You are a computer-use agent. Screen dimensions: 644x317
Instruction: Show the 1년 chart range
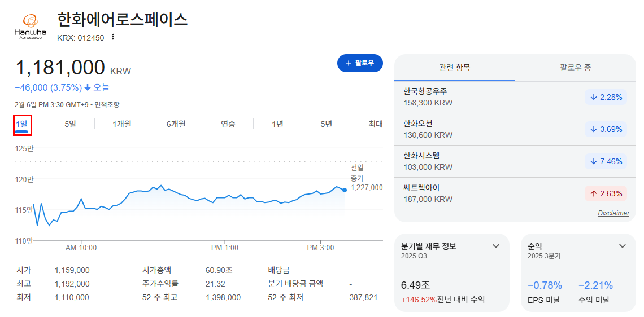point(277,124)
